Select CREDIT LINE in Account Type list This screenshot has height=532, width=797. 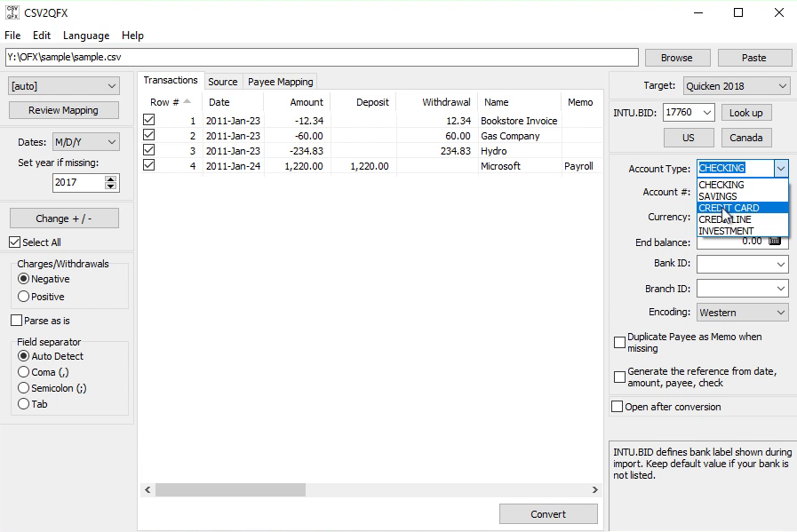pyautogui.click(x=743, y=219)
